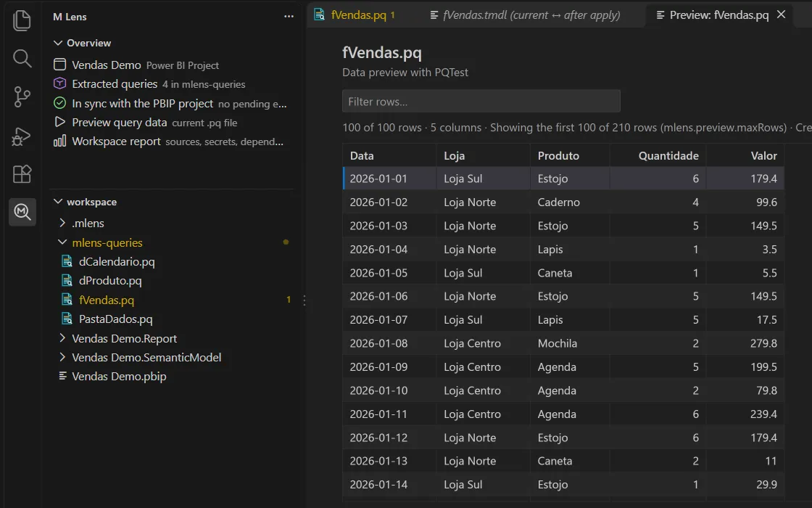Click the 2026-01-14 date cell
The image size is (812, 508).
(x=389, y=484)
